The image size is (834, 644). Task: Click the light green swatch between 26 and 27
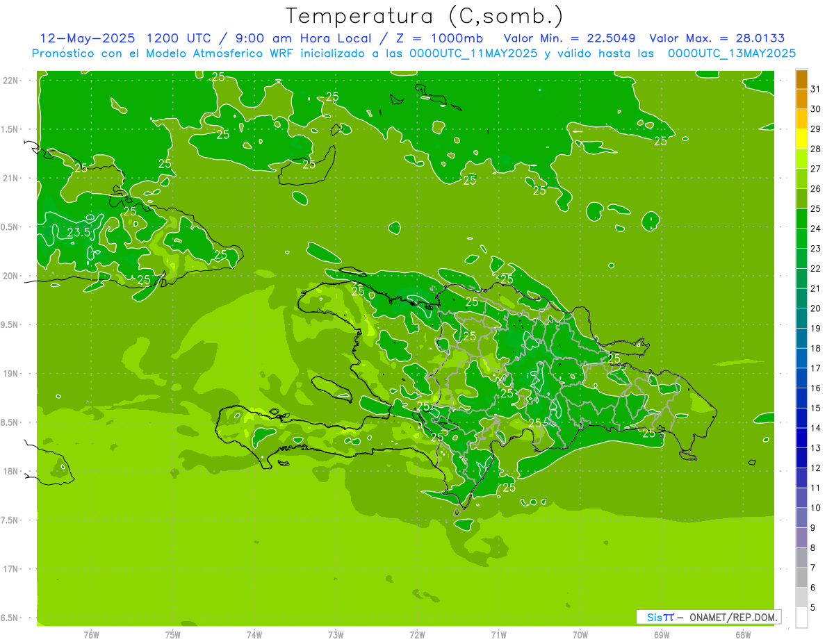[801, 179]
